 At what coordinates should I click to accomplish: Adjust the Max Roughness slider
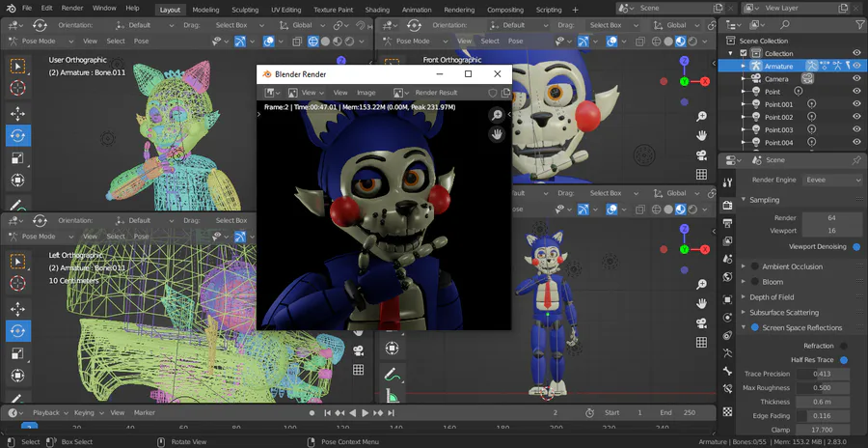825,388
